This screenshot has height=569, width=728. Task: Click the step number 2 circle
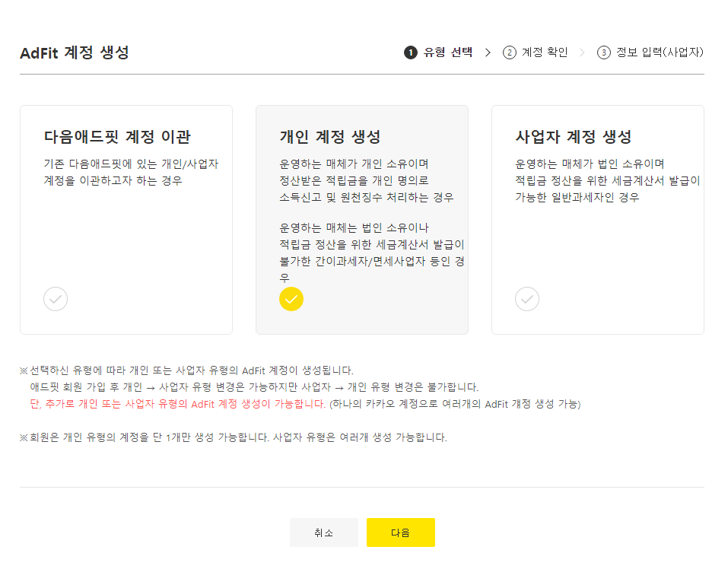510,52
